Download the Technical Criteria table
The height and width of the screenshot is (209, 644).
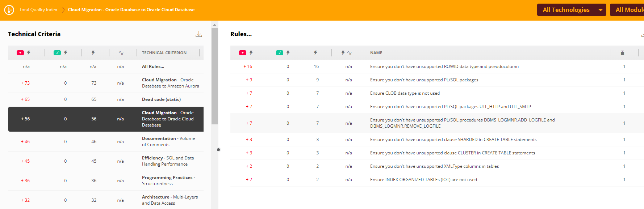(x=199, y=34)
